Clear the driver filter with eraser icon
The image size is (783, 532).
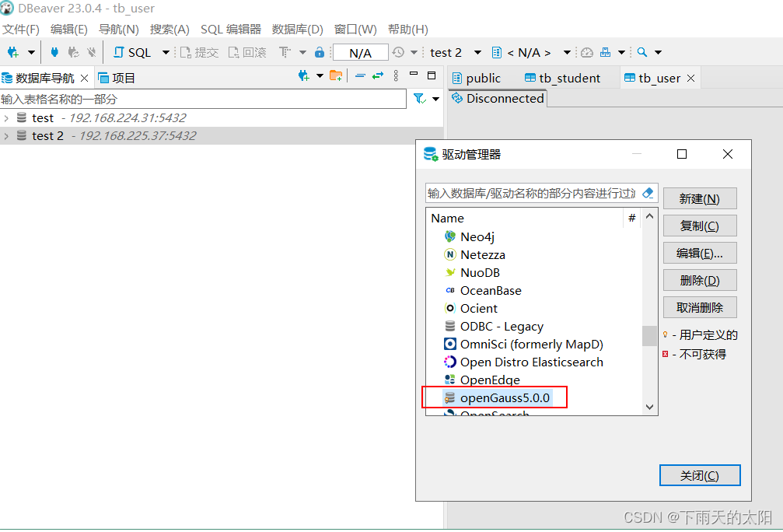pos(648,193)
